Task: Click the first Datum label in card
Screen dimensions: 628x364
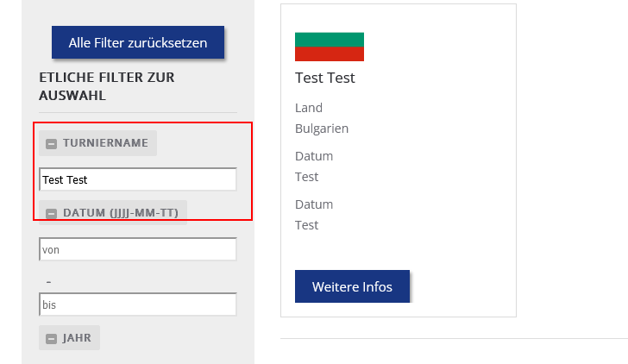Action: 314,156
